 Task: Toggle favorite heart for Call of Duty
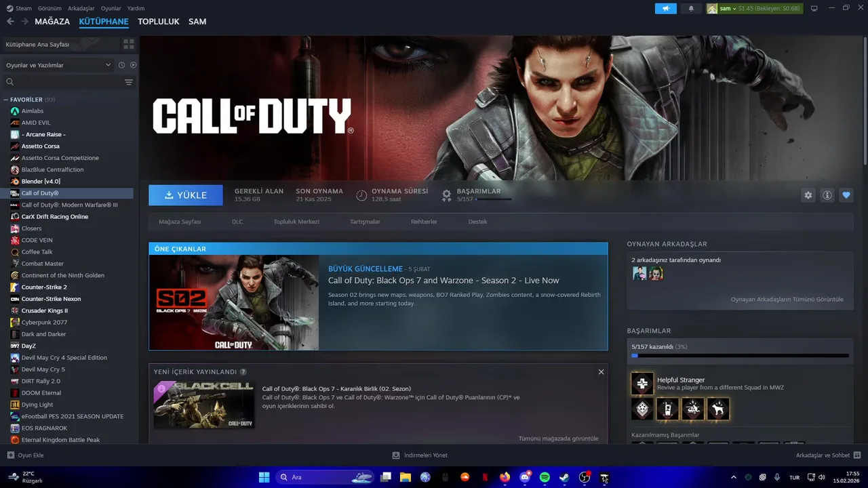pos(846,195)
